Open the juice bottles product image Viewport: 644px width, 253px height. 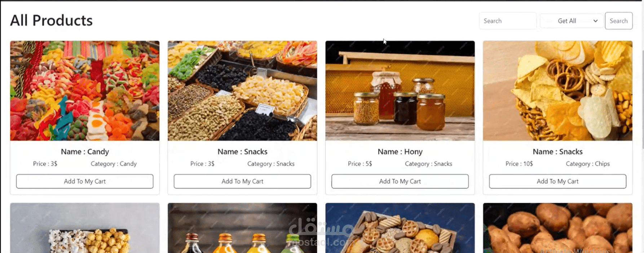[242, 228]
